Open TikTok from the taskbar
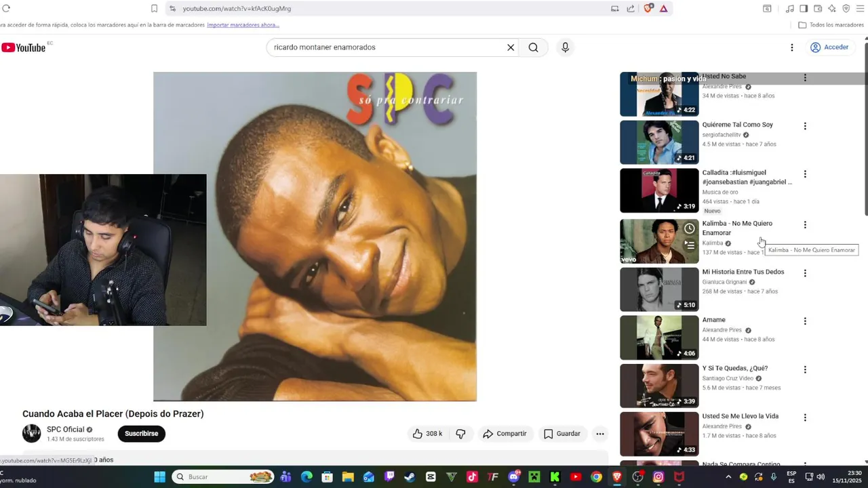Viewport: 868px width, 488px height. pyautogui.click(x=472, y=477)
